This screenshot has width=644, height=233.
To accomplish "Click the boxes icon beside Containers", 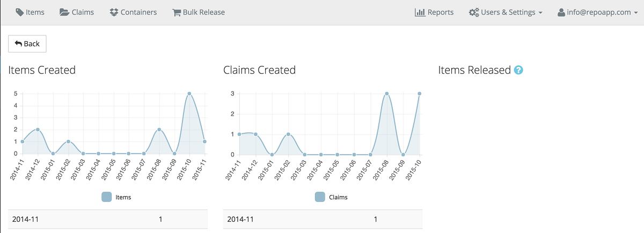I will [113, 12].
